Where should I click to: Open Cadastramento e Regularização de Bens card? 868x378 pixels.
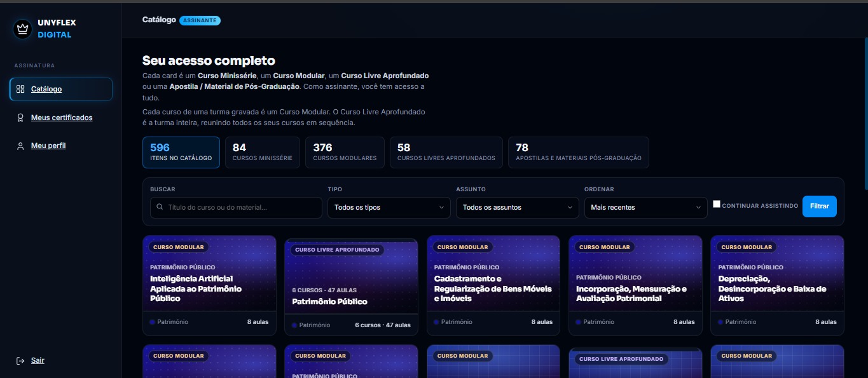[x=493, y=285]
